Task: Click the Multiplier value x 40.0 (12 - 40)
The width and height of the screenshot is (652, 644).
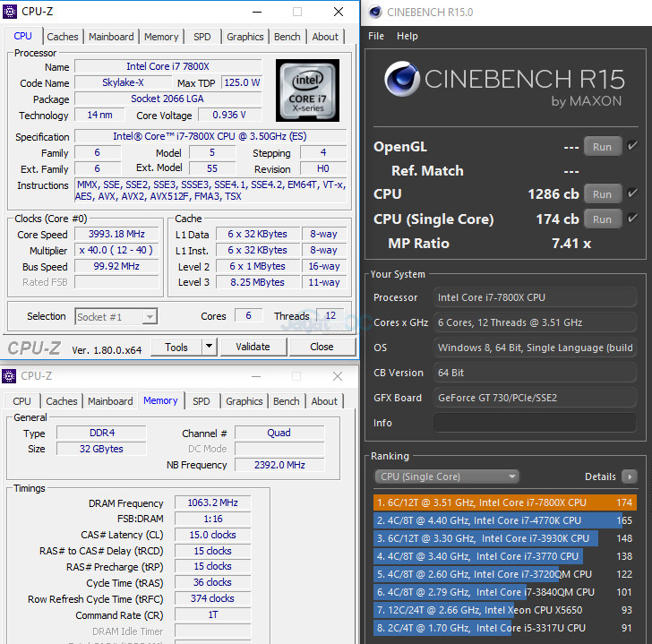Action: pyautogui.click(x=116, y=250)
